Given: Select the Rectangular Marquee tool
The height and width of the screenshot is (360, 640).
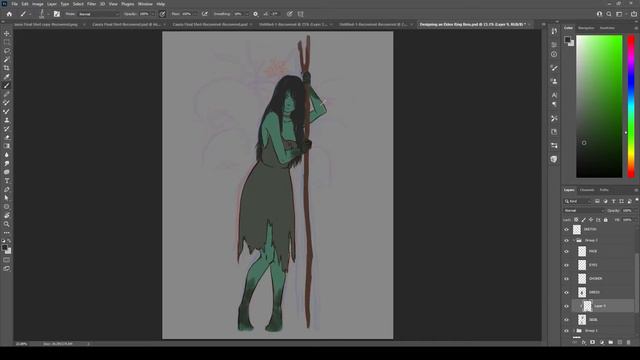Looking at the screenshot, I should pyautogui.click(x=7, y=42).
